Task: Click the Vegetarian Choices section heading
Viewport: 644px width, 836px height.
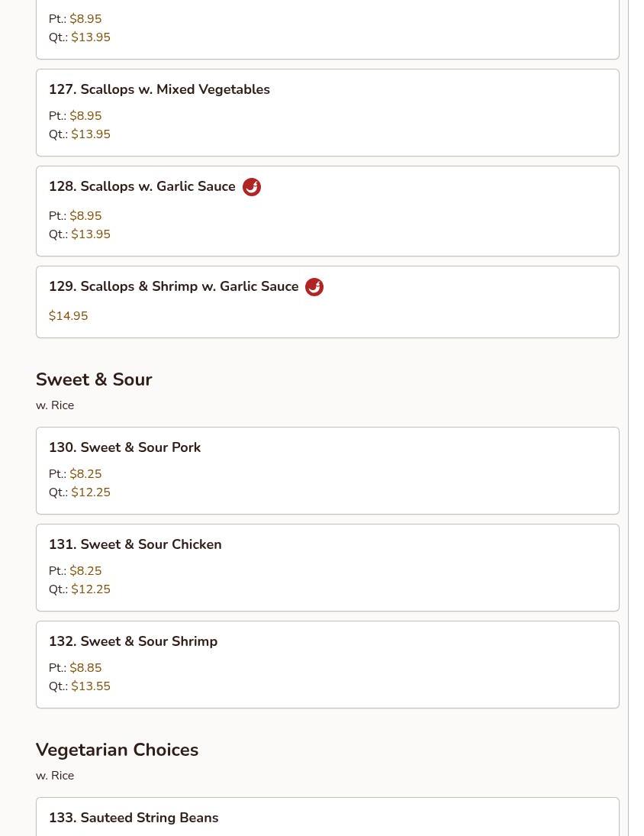Action: point(117,750)
